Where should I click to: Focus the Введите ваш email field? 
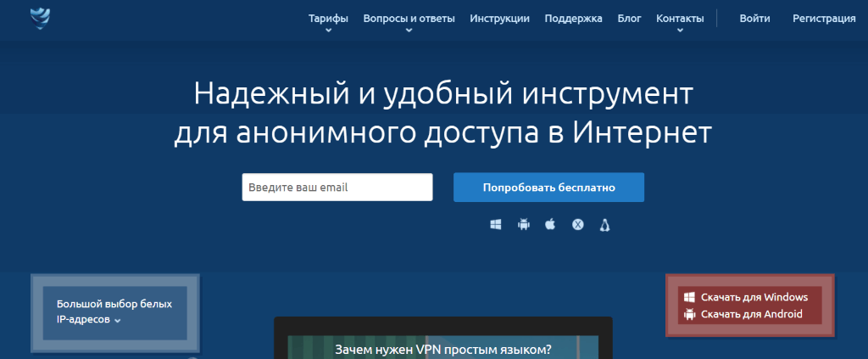tap(337, 188)
